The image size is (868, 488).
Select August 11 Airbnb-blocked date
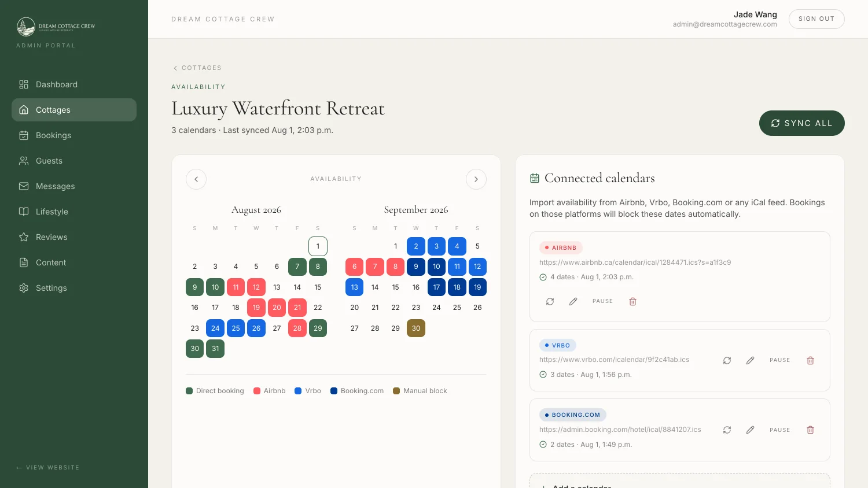pos(236,287)
